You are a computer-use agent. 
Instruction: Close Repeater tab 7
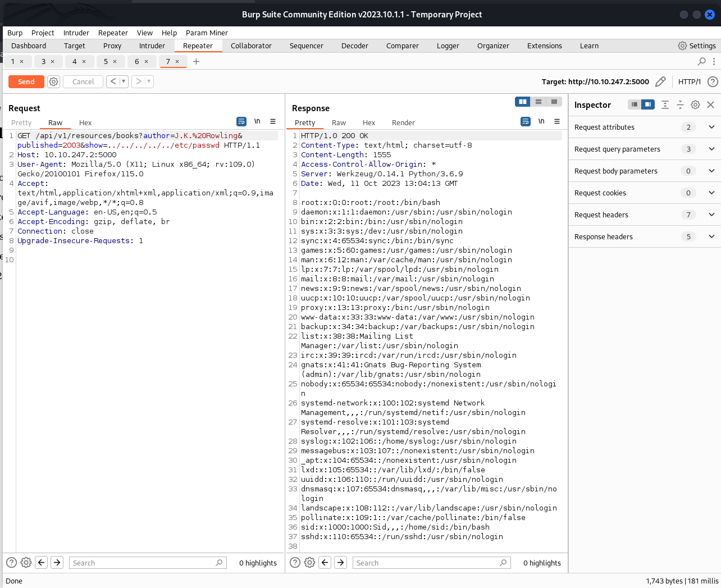[177, 61]
